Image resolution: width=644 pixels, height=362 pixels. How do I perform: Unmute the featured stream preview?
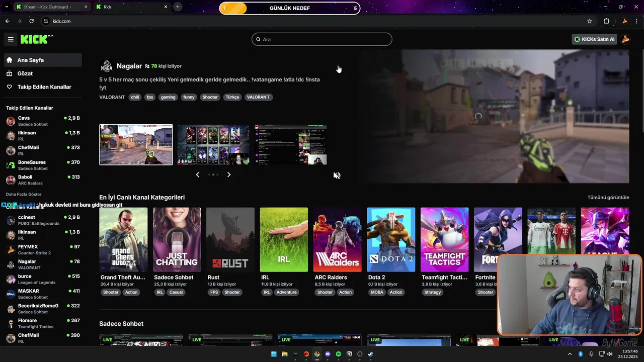point(337,175)
